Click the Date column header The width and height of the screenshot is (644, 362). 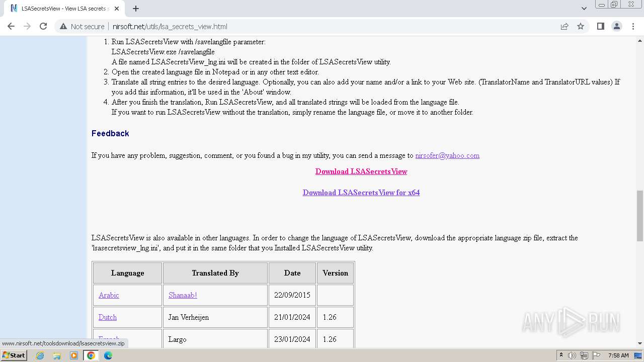tap(292, 273)
